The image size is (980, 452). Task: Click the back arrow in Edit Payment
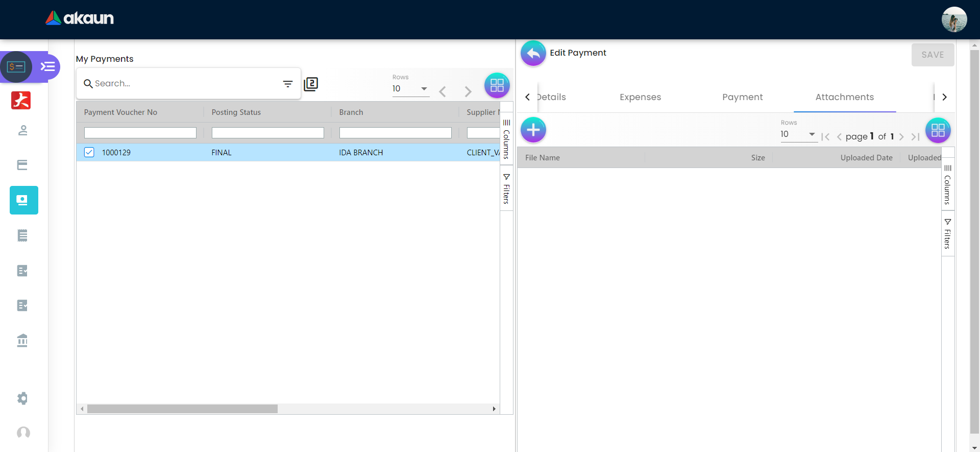point(533,53)
